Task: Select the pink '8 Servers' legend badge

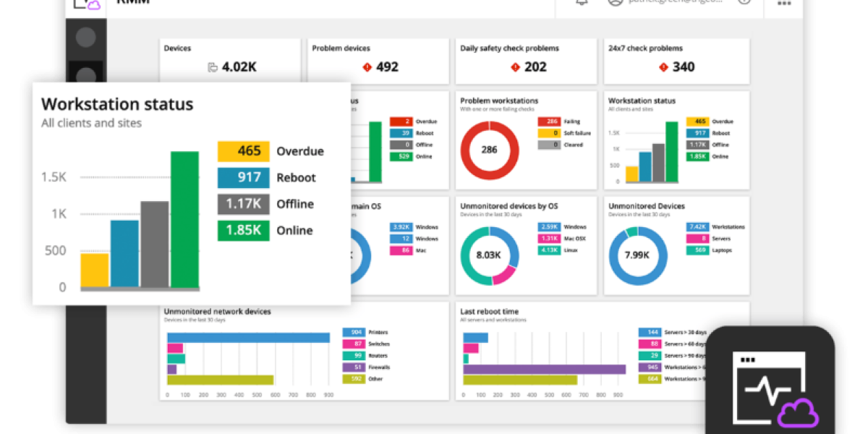Action: (x=699, y=239)
